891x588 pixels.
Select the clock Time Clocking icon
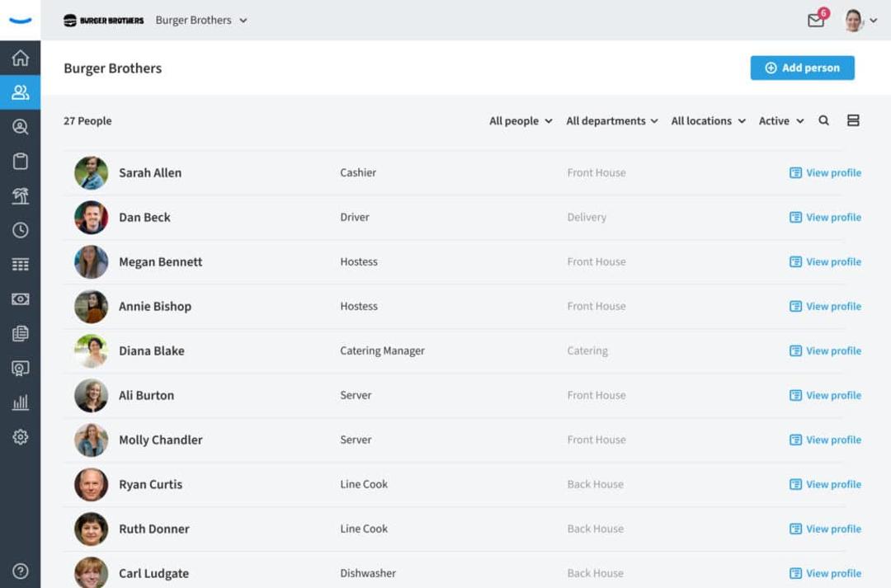(20, 230)
